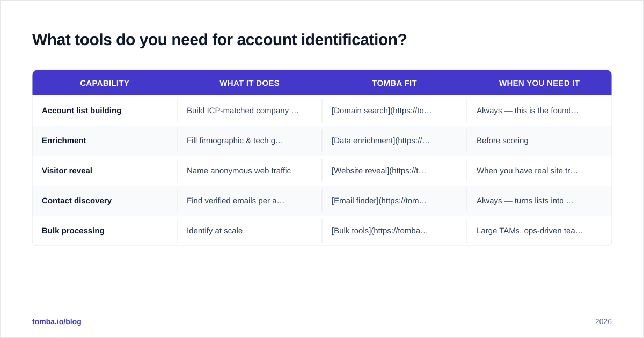This screenshot has height=338, width=644.
Task: Click the 'What tools do you need' heading
Action: pyautogui.click(x=219, y=40)
